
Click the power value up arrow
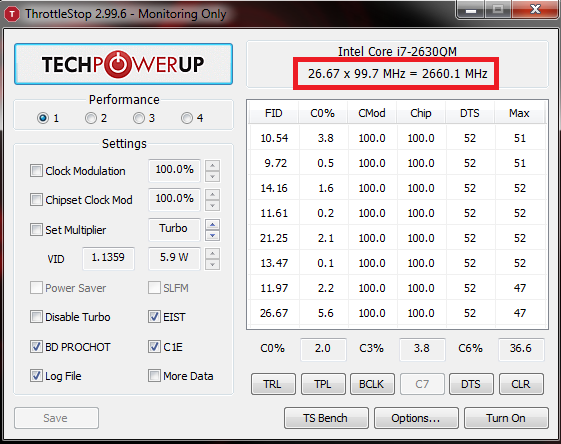(x=213, y=254)
